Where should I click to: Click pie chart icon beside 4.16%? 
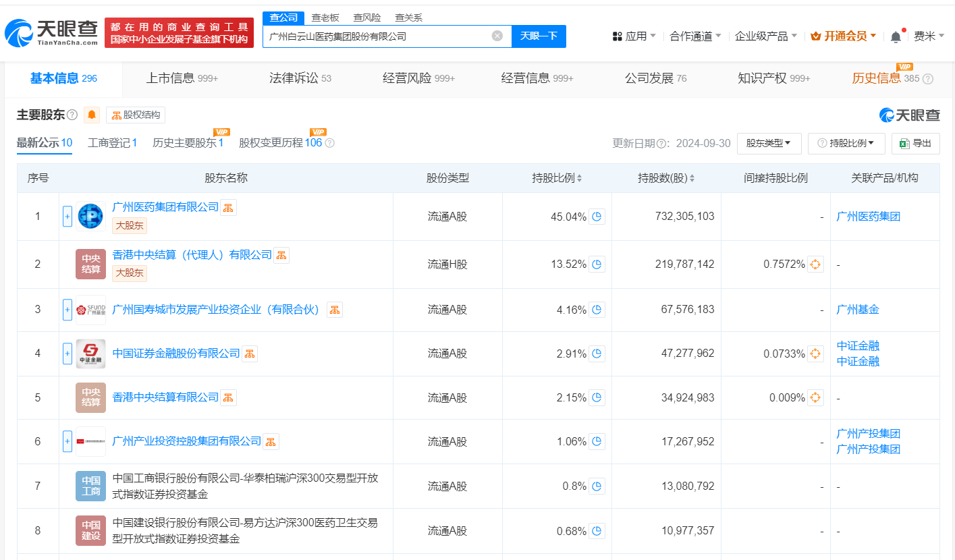pyautogui.click(x=597, y=310)
